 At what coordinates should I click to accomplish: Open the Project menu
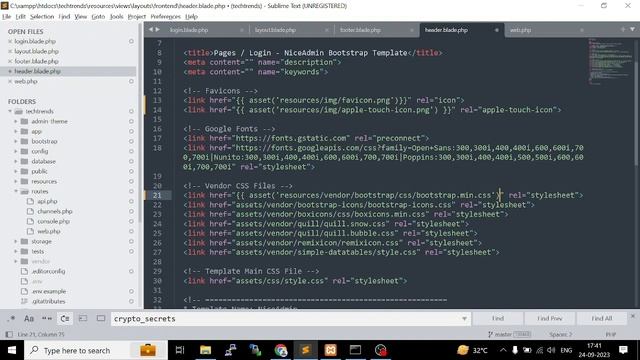pos(136,17)
